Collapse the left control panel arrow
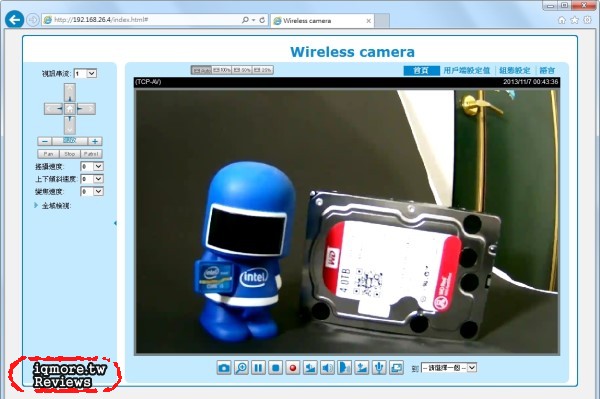The image size is (600, 399). (115, 223)
